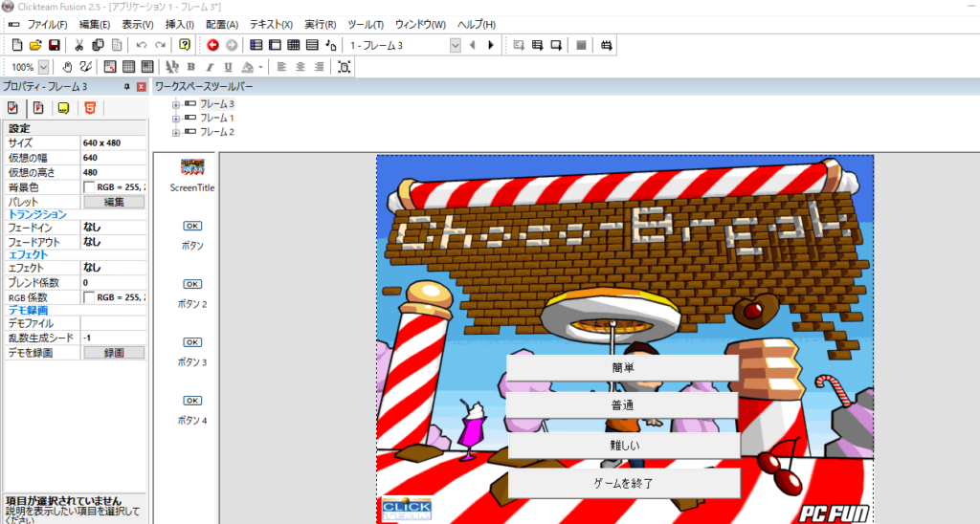Click the Cut scissors icon
Screen dimensions: 980x524
point(78,45)
